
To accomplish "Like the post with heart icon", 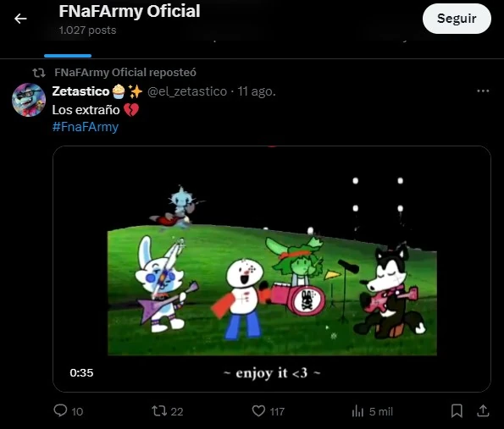I will (x=258, y=411).
